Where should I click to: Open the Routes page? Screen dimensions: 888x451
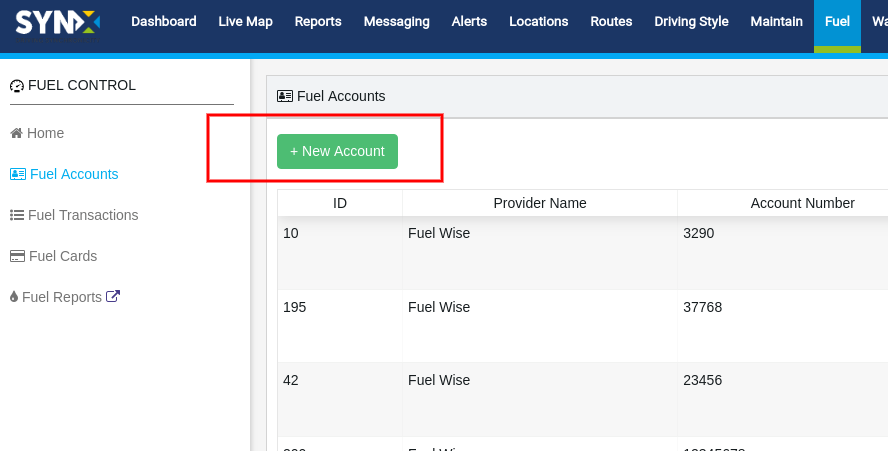[611, 22]
